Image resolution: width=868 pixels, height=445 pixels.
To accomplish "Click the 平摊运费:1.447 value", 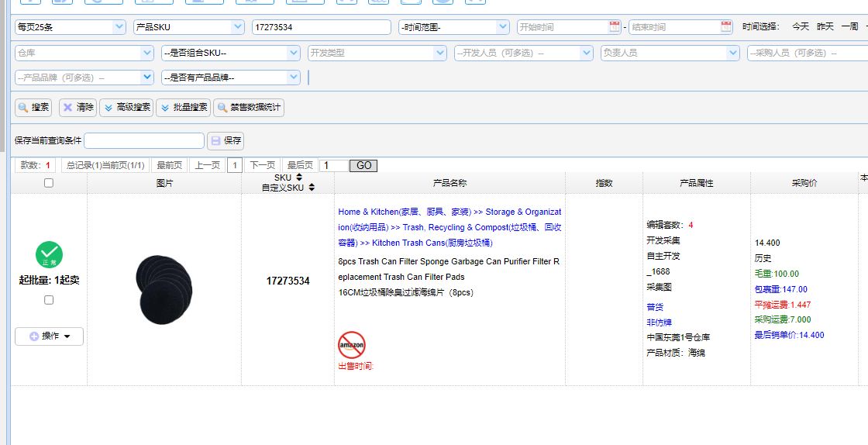I will pos(783,305).
